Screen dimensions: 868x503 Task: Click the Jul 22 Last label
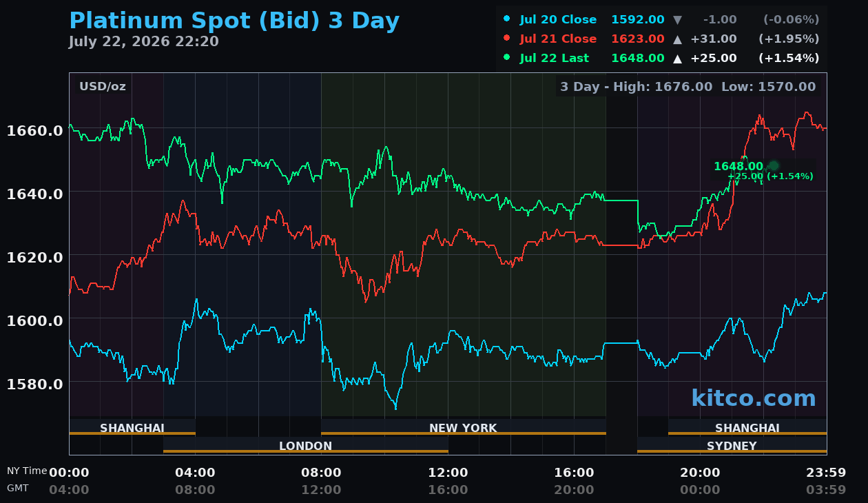pos(555,59)
